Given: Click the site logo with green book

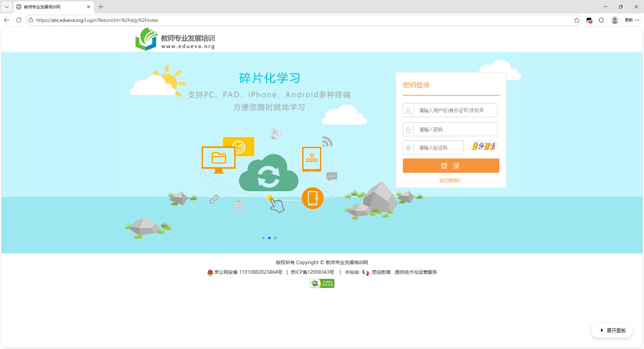Looking at the screenshot, I should (x=146, y=39).
